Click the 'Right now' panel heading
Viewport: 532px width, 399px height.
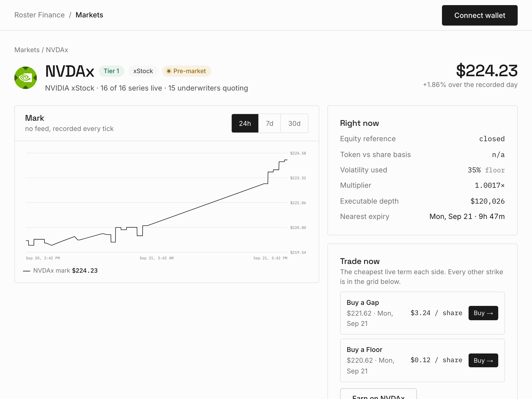click(359, 123)
